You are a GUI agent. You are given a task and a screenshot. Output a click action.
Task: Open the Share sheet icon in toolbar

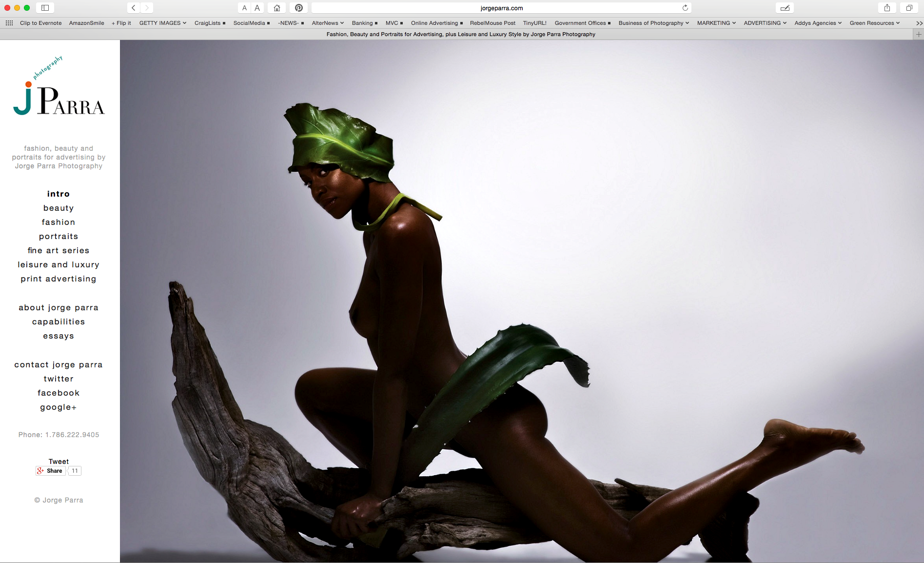click(887, 8)
